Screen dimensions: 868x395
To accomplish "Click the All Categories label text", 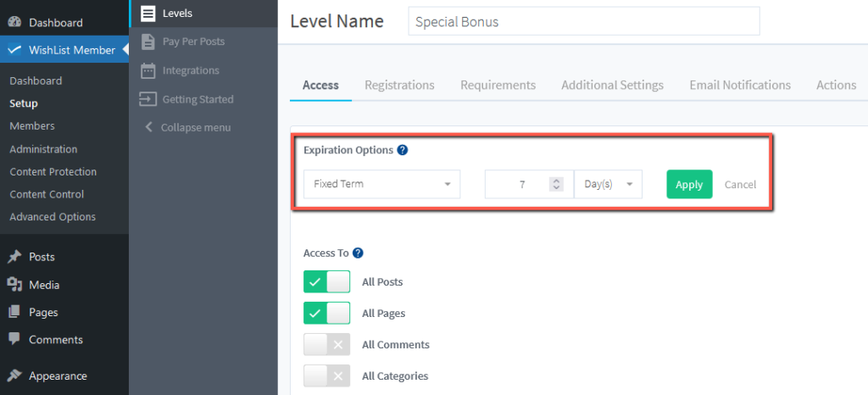I will (395, 376).
